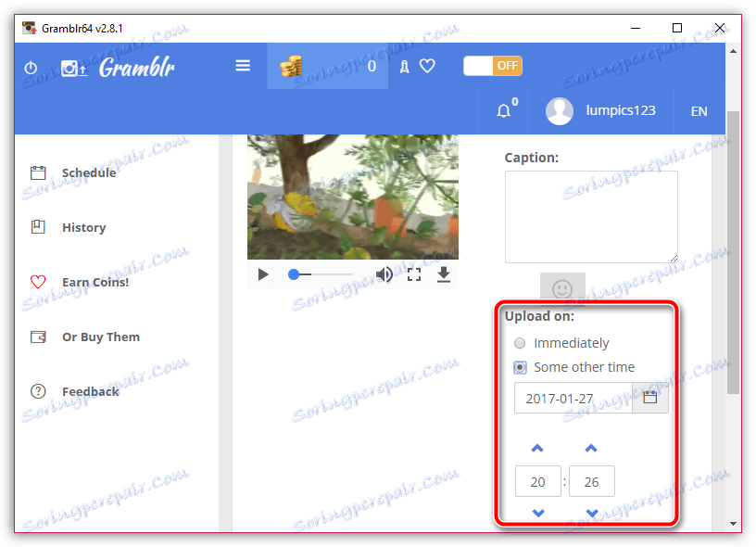Click the coin count 0

372,66
